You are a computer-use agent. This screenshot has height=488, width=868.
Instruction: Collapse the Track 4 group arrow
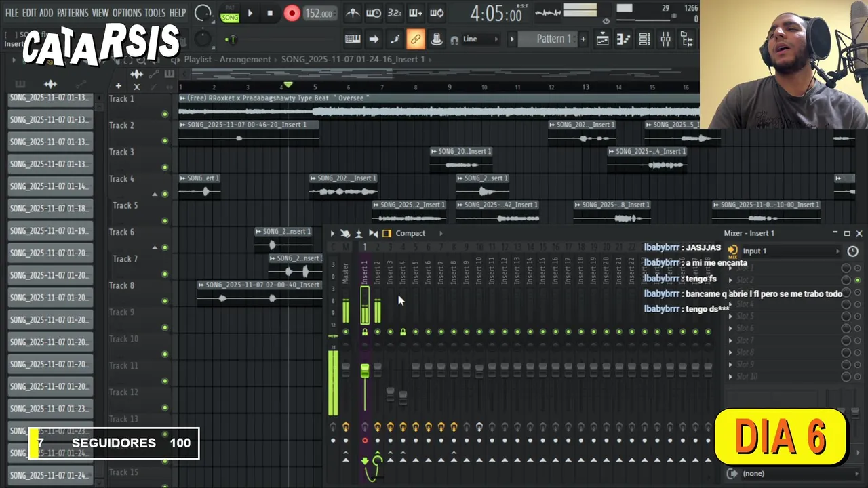pos(155,195)
